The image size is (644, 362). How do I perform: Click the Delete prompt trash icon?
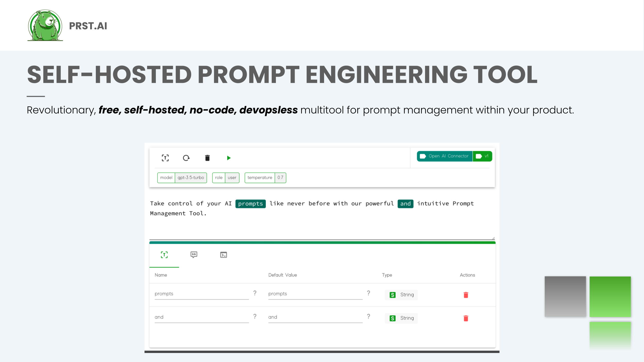207,158
